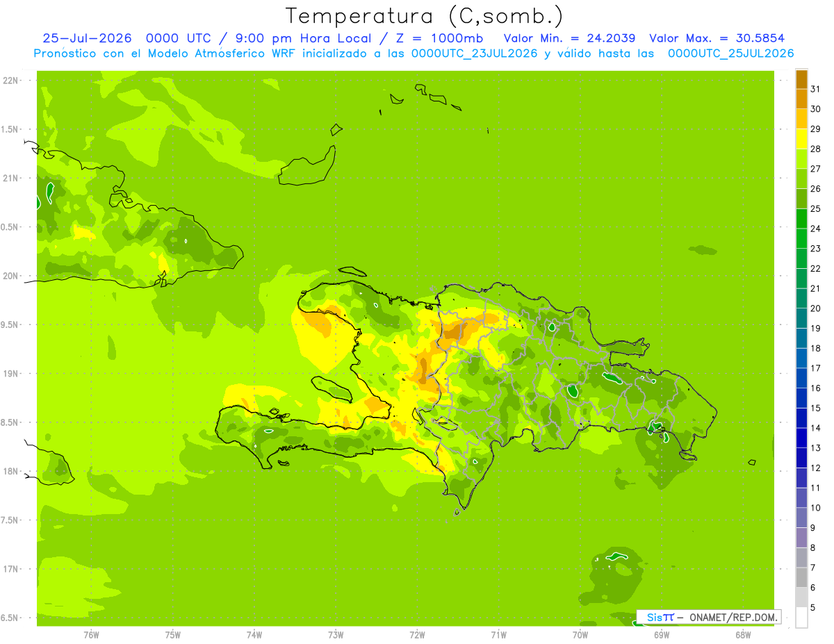Click the "21N" latitude label

[11, 178]
